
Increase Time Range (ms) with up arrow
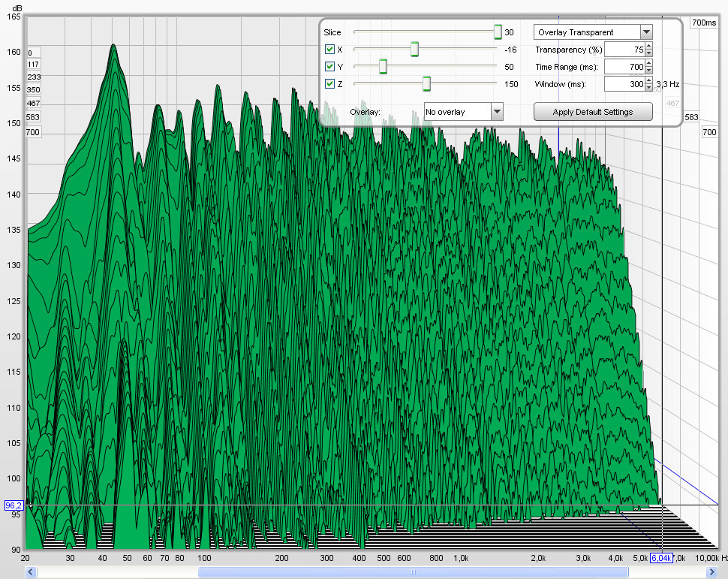648,63
